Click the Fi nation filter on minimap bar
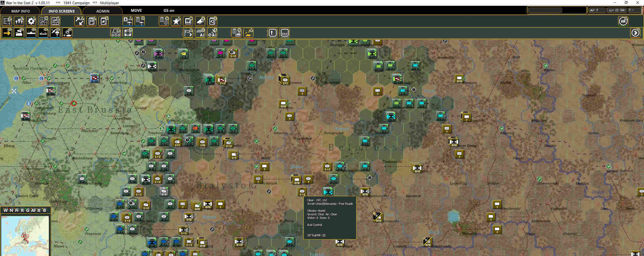The width and height of the screenshot is (644, 256). click(x=17, y=210)
